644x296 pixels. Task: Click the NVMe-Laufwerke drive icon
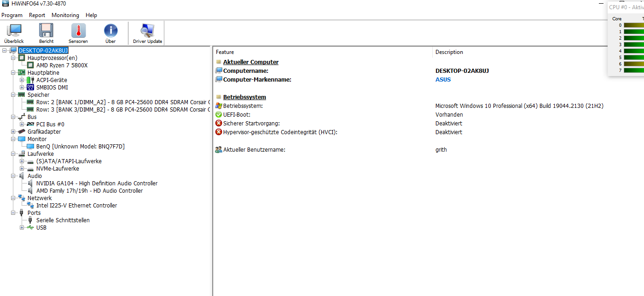coord(30,168)
